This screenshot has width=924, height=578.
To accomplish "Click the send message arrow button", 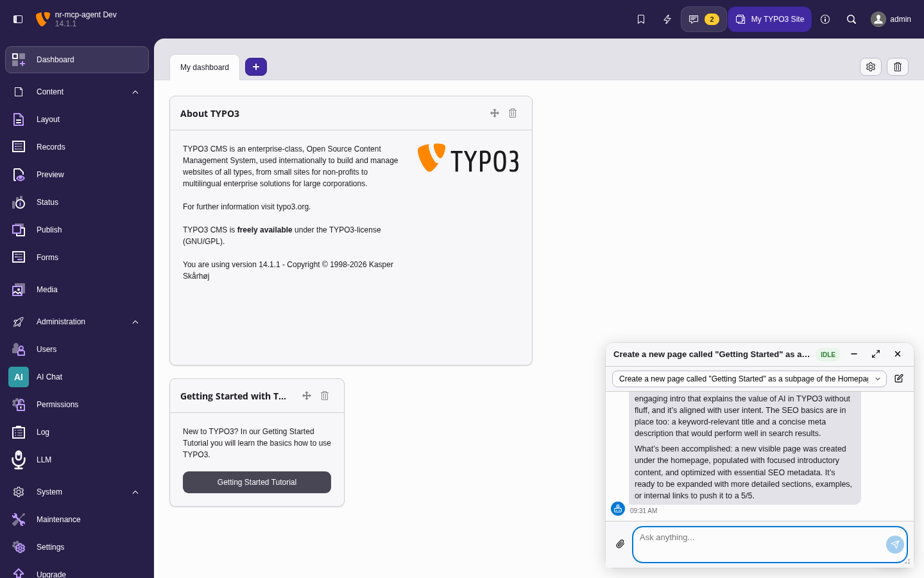I will (x=895, y=545).
